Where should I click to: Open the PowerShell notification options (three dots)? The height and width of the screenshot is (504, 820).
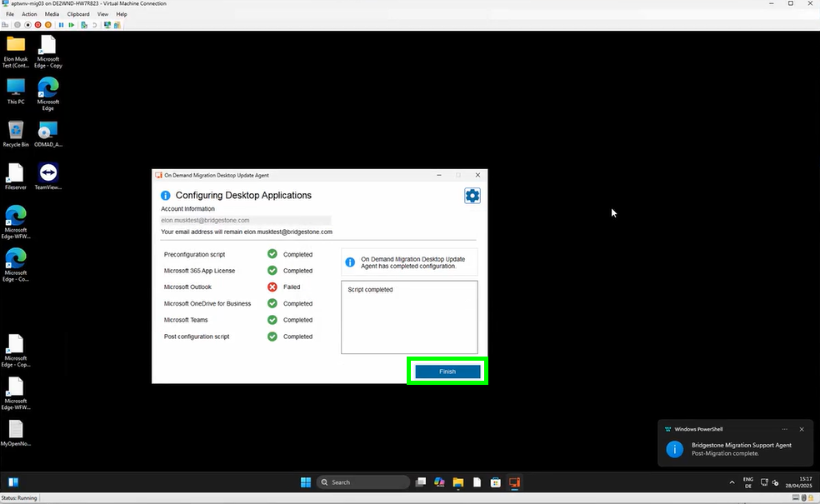(x=784, y=429)
